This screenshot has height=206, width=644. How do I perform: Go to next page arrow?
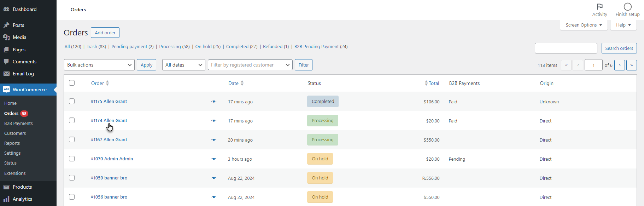point(620,65)
